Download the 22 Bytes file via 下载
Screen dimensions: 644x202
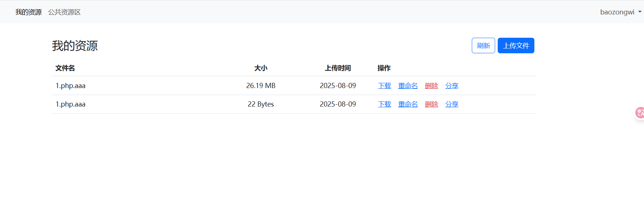pos(384,104)
